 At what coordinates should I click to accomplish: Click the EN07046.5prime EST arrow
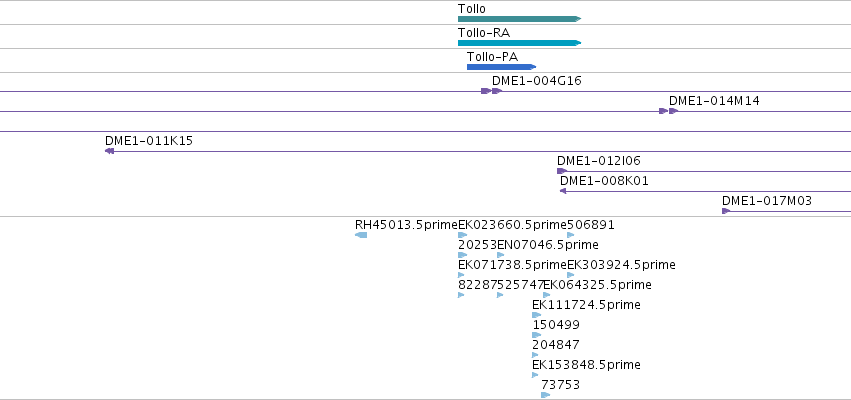pyautogui.click(x=500, y=255)
